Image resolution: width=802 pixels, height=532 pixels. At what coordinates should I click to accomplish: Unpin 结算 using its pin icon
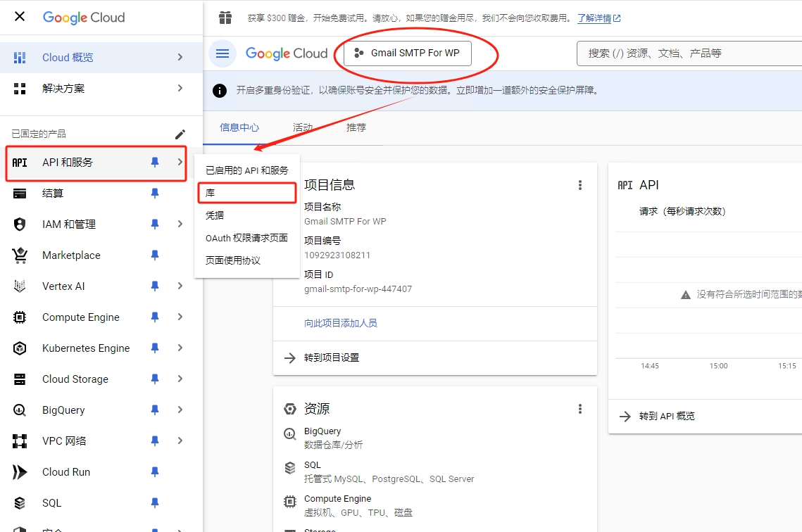coord(154,194)
